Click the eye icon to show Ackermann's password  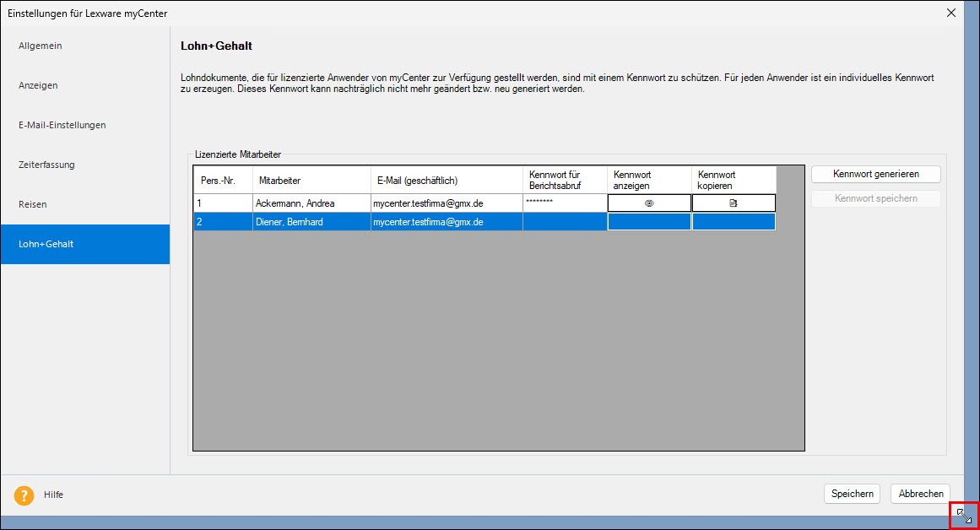coord(649,203)
